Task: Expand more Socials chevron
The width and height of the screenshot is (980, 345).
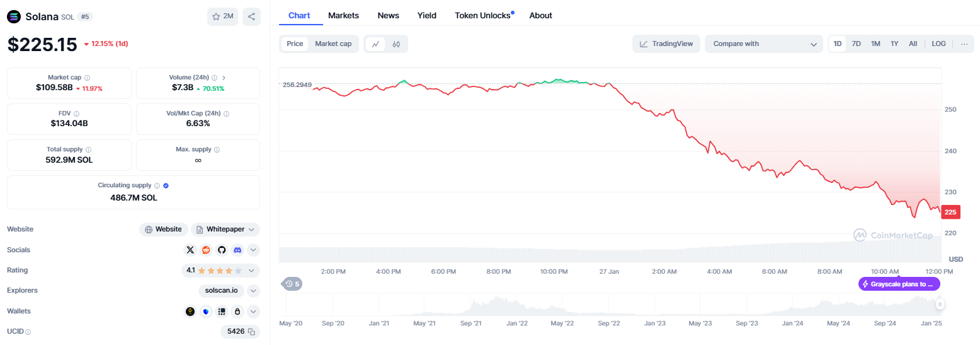Action: coord(253,250)
